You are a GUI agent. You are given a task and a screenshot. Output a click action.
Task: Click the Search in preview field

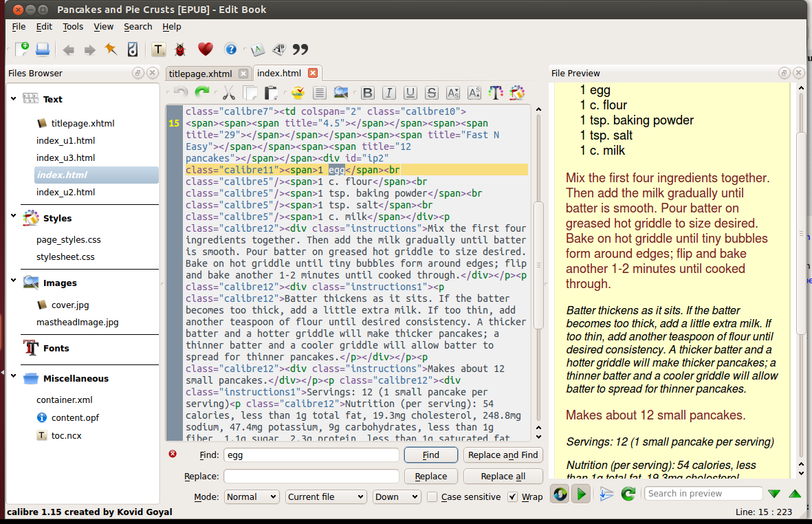coord(703,494)
